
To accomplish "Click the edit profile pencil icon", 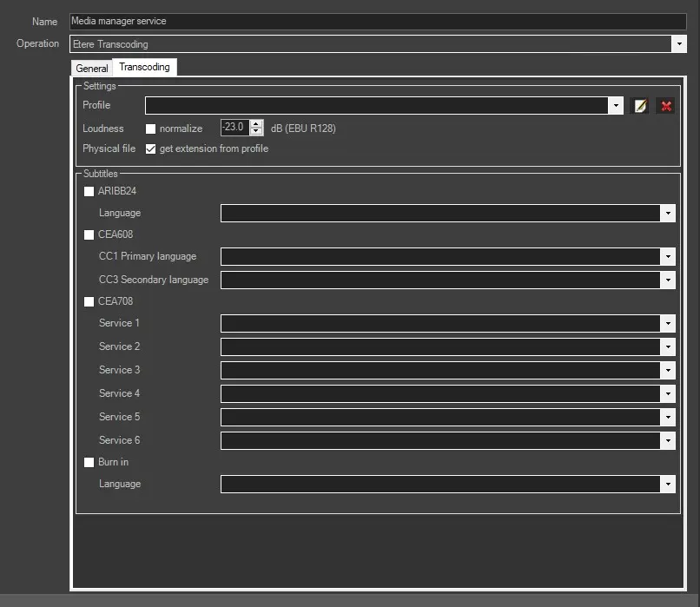I will (x=641, y=106).
